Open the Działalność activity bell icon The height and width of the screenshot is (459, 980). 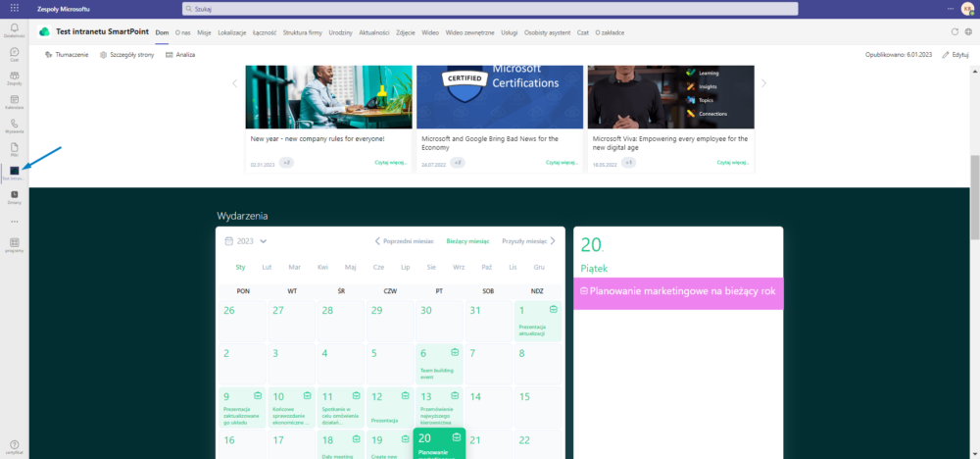point(14,28)
